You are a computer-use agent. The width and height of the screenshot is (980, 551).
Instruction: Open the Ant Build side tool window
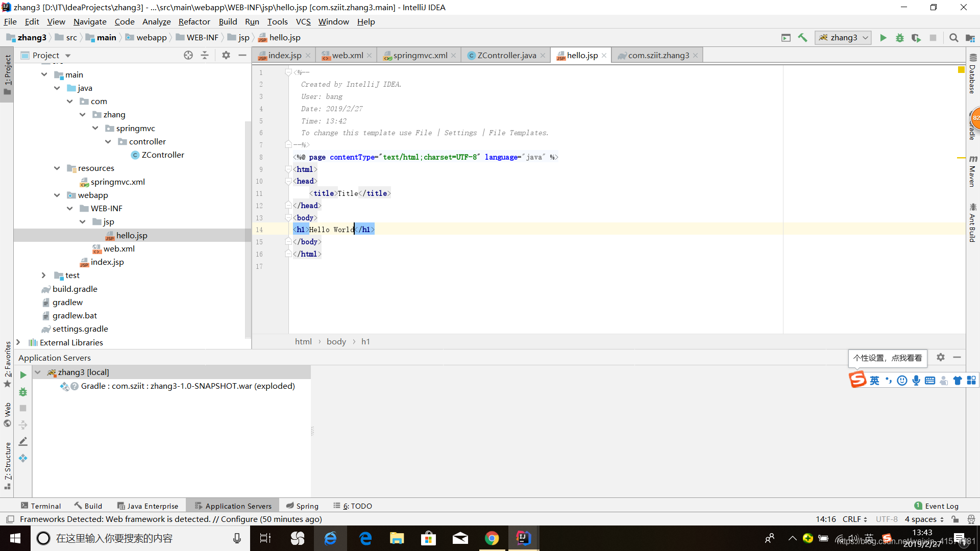point(973,223)
